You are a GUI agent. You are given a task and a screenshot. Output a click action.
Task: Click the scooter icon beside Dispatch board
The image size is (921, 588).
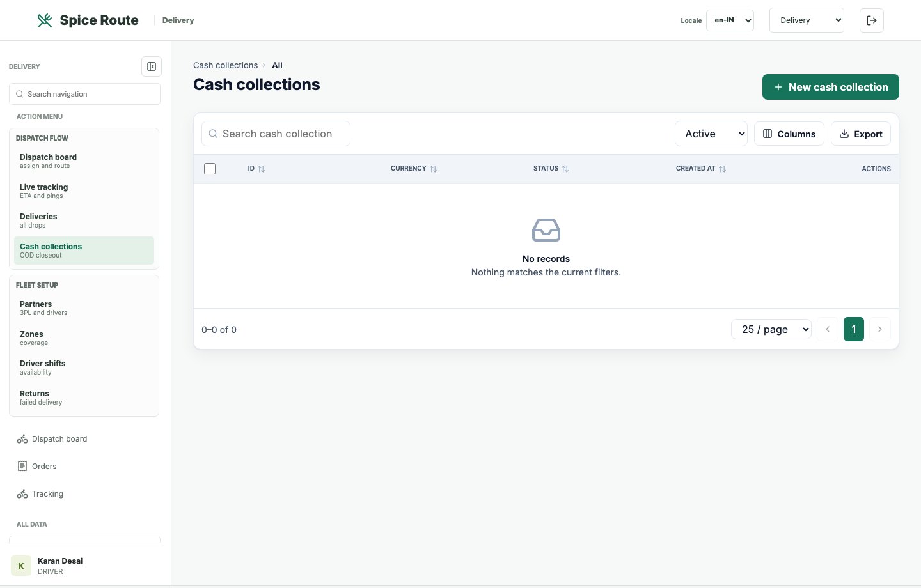click(x=22, y=439)
